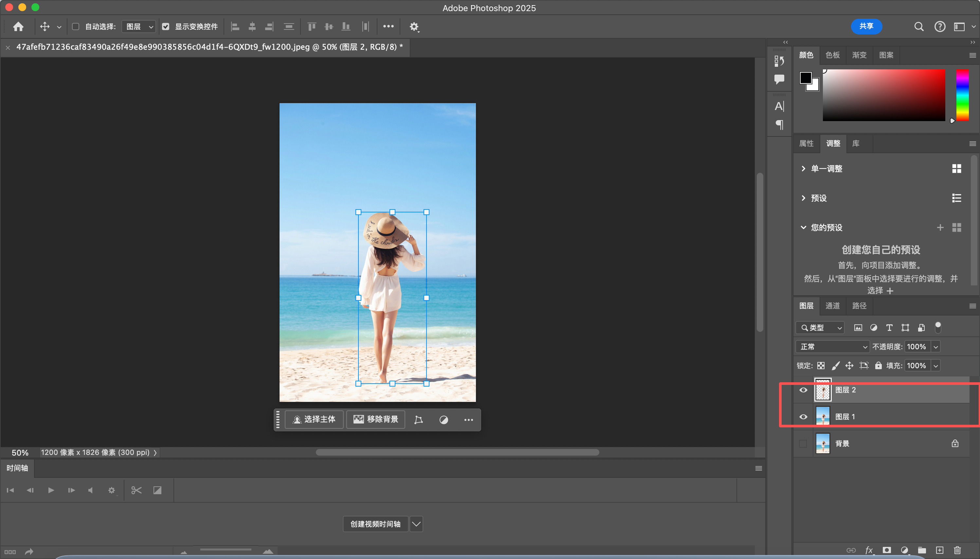Open the search magnifier icon
This screenshot has width=980, height=559.
(918, 27)
